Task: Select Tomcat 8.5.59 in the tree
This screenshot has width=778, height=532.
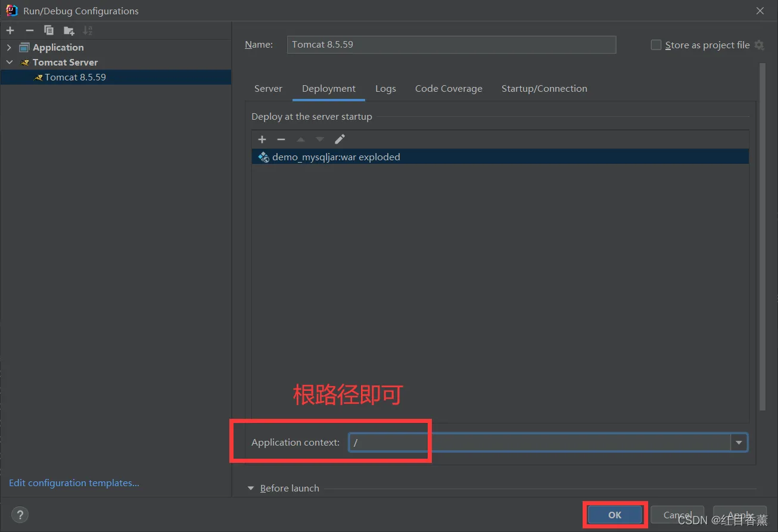Action: click(116, 77)
